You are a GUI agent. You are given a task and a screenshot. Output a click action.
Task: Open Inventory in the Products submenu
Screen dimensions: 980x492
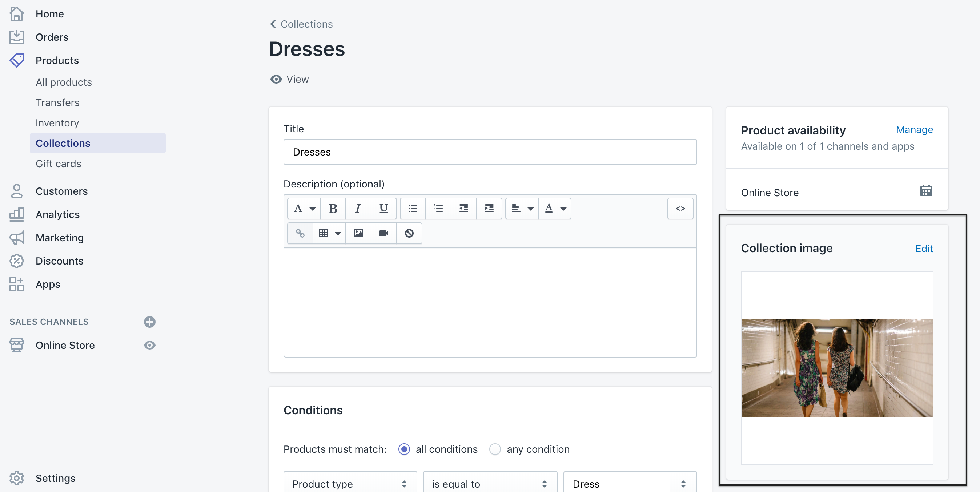(x=57, y=123)
